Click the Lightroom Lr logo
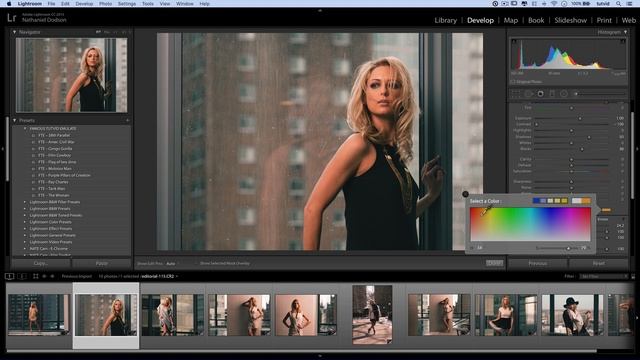The width and height of the screenshot is (640, 360). click(x=12, y=18)
